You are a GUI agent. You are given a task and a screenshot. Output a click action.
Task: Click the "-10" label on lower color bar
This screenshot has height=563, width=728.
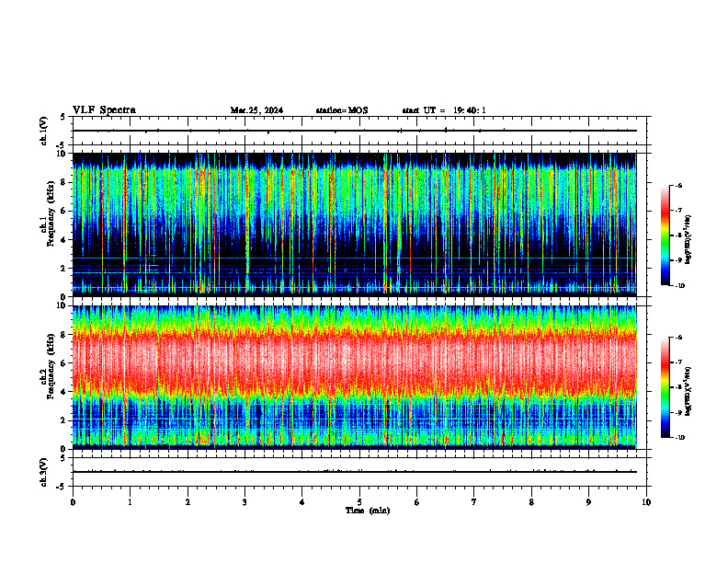pyautogui.click(x=679, y=438)
